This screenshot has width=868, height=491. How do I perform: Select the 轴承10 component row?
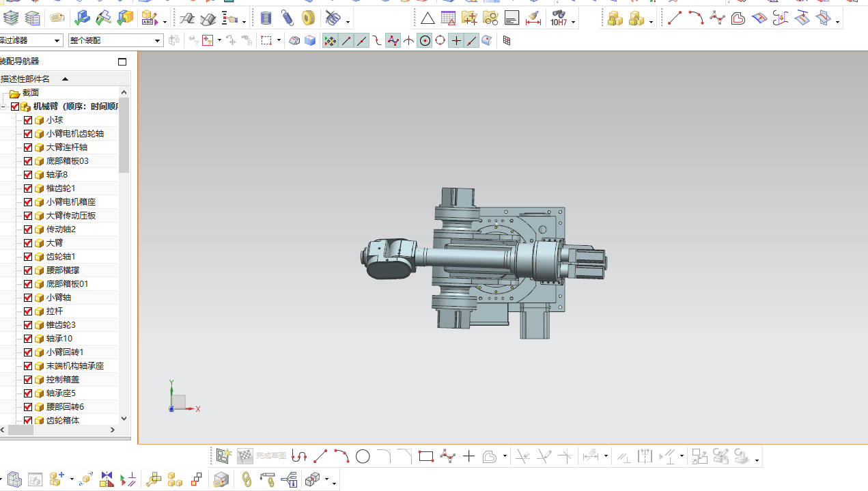click(59, 339)
